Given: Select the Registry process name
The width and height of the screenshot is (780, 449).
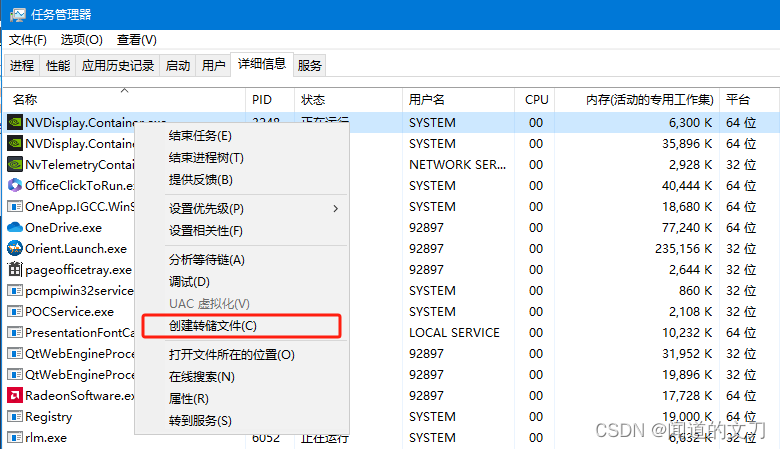Looking at the screenshot, I should [49, 417].
